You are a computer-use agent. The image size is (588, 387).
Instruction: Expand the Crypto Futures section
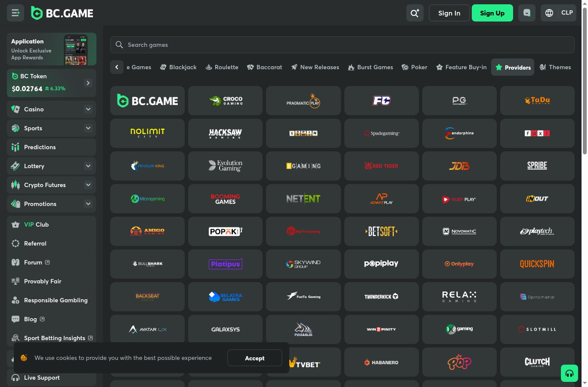(88, 185)
